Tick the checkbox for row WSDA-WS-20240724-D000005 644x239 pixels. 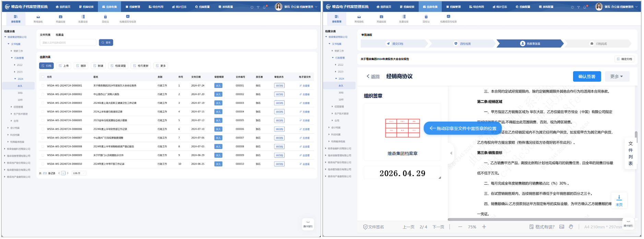(43, 121)
